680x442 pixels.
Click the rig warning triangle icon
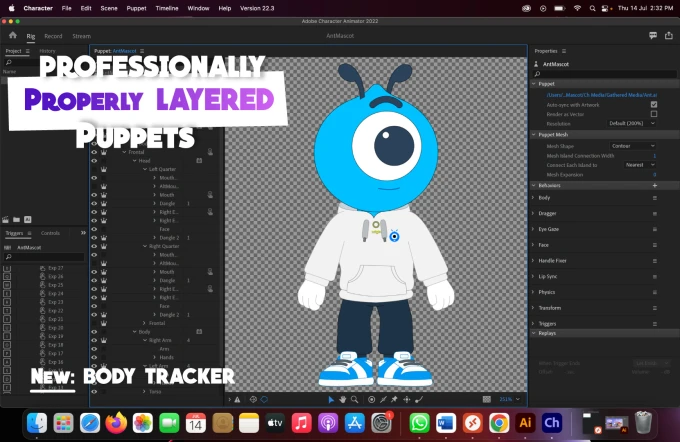click(x=237, y=399)
